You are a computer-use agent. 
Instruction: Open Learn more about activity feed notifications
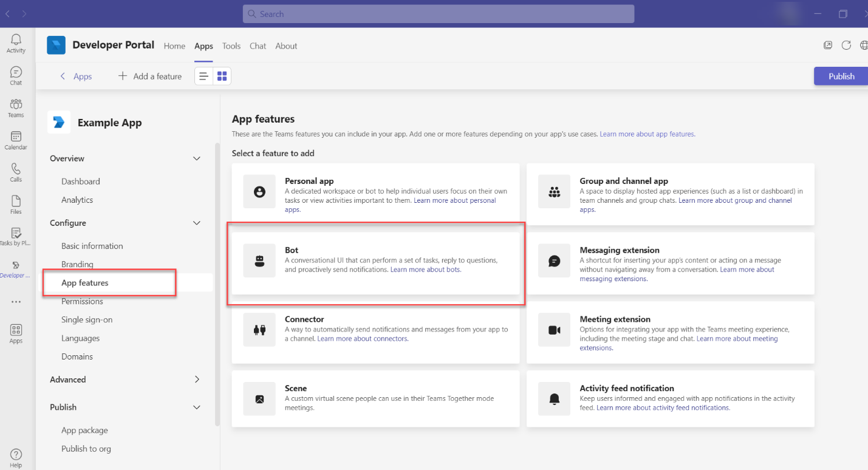pyautogui.click(x=663, y=408)
